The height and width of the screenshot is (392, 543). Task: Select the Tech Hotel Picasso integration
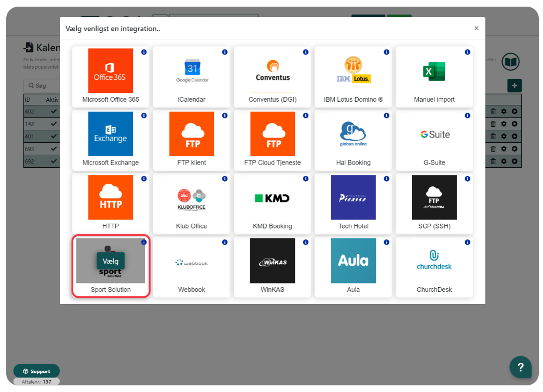click(353, 204)
